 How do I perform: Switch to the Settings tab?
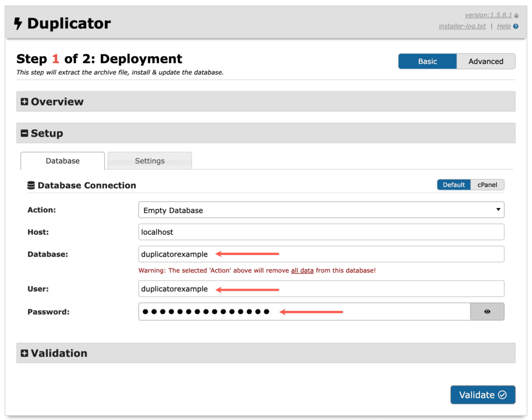pyautogui.click(x=149, y=161)
